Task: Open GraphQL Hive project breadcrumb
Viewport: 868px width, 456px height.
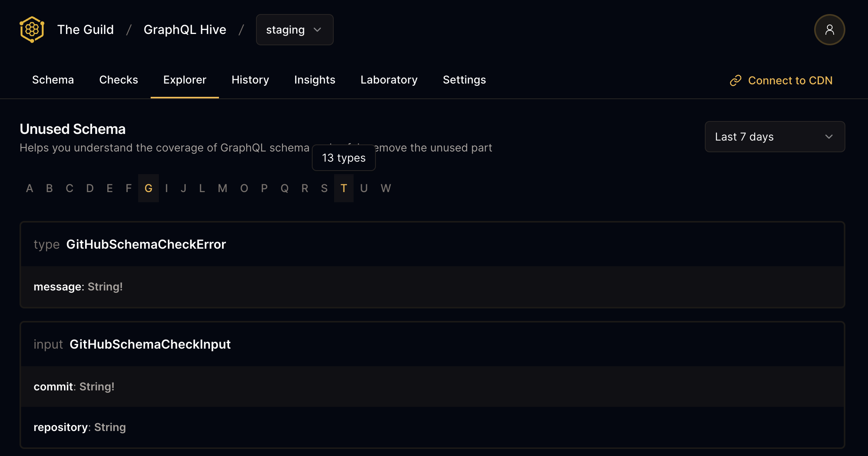Action: click(185, 29)
